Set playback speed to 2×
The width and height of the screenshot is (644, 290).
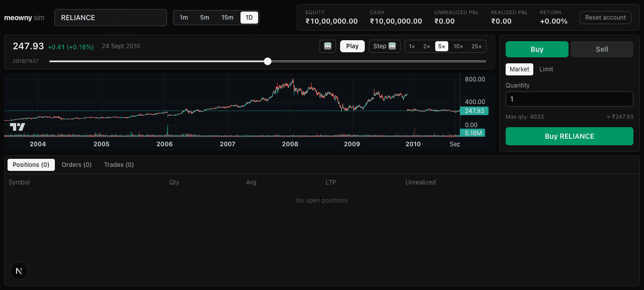pyautogui.click(x=427, y=46)
